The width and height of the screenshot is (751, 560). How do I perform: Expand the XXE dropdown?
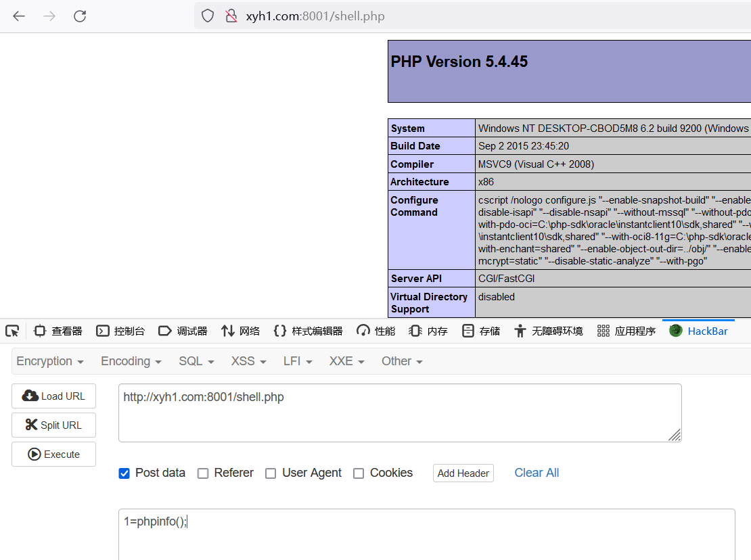coord(347,361)
